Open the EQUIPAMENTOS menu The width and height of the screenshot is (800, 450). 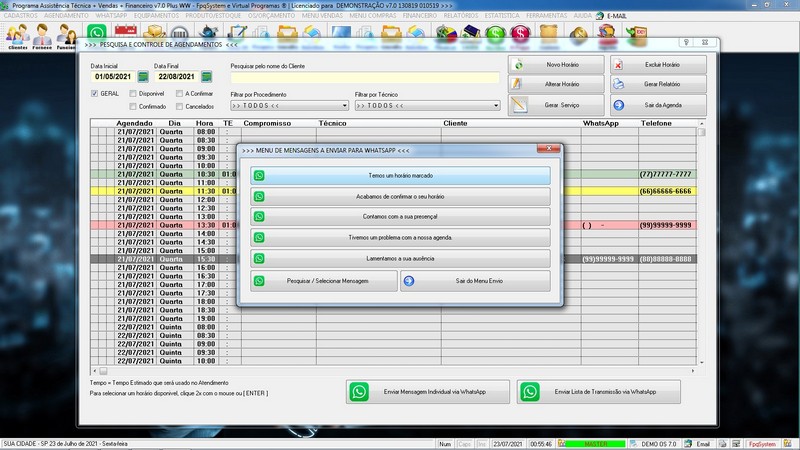(156, 16)
